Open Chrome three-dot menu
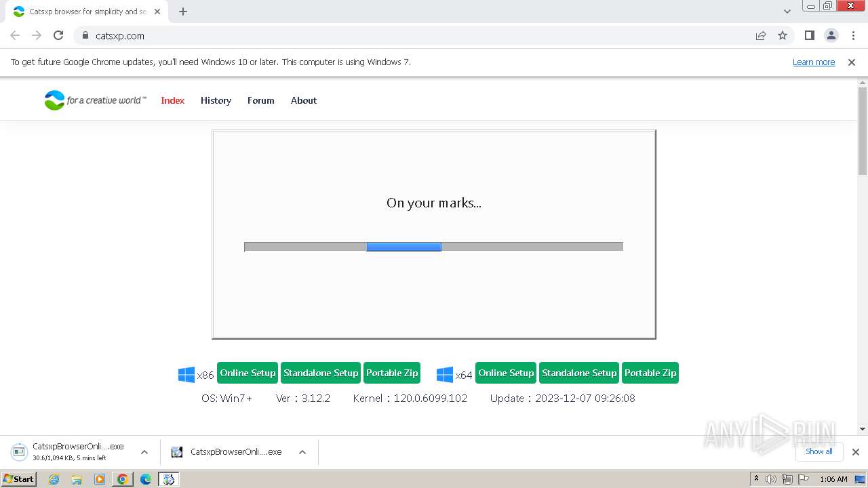The image size is (868, 488). [853, 35]
